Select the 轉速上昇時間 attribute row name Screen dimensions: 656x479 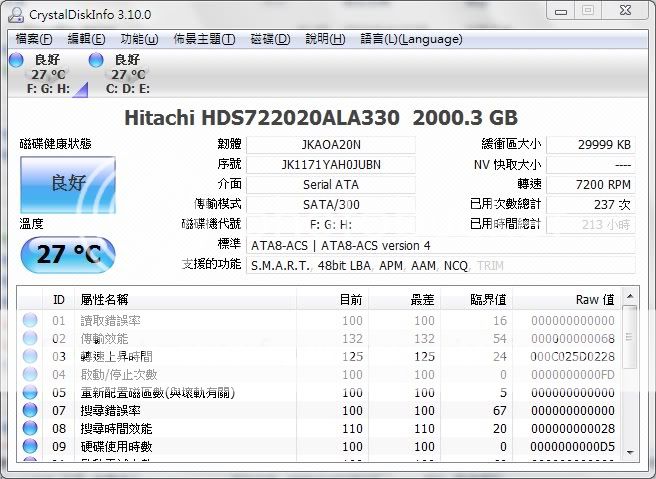(116, 357)
